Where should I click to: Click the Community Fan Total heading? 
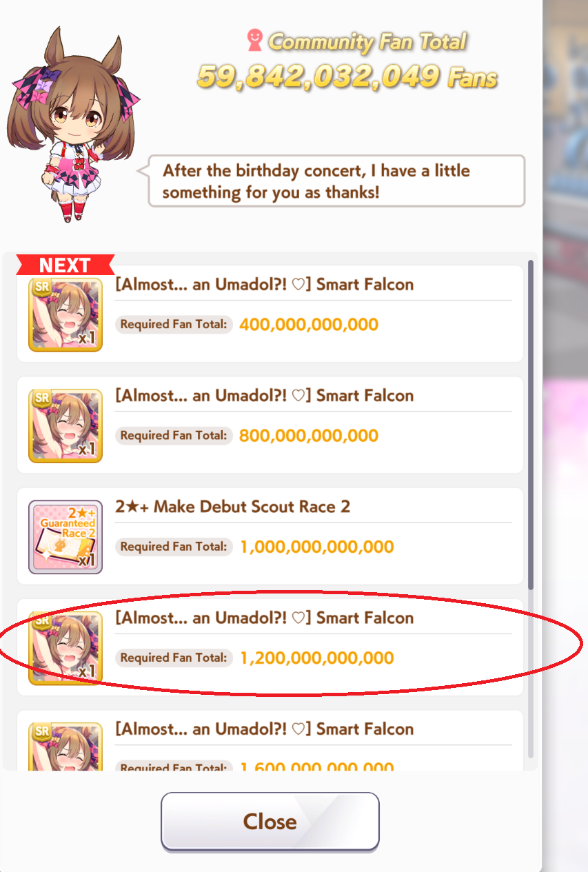click(367, 41)
